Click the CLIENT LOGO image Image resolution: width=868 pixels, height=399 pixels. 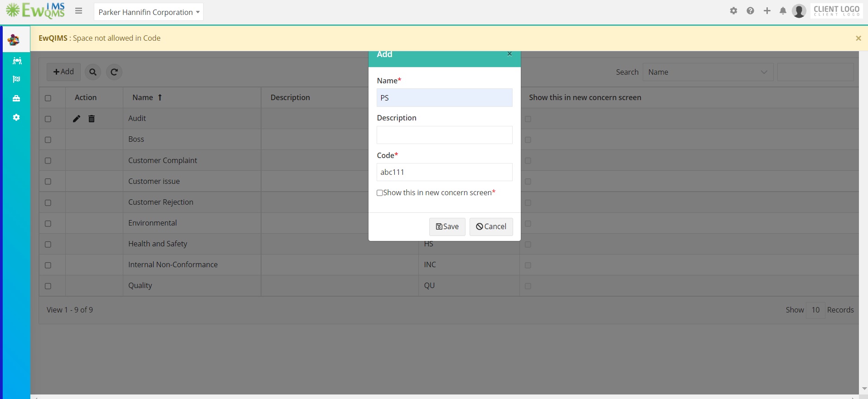point(836,11)
